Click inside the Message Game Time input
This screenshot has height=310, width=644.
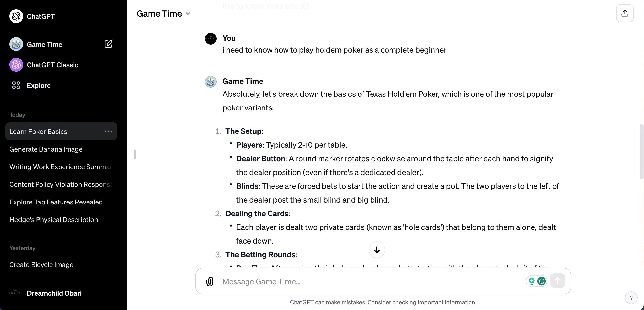tap(350, 281)
